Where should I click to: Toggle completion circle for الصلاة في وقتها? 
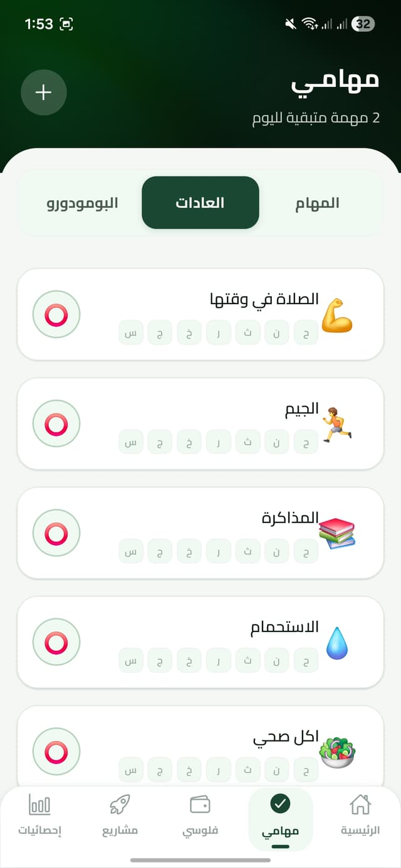pyautogui.click(x=56, y=314)
